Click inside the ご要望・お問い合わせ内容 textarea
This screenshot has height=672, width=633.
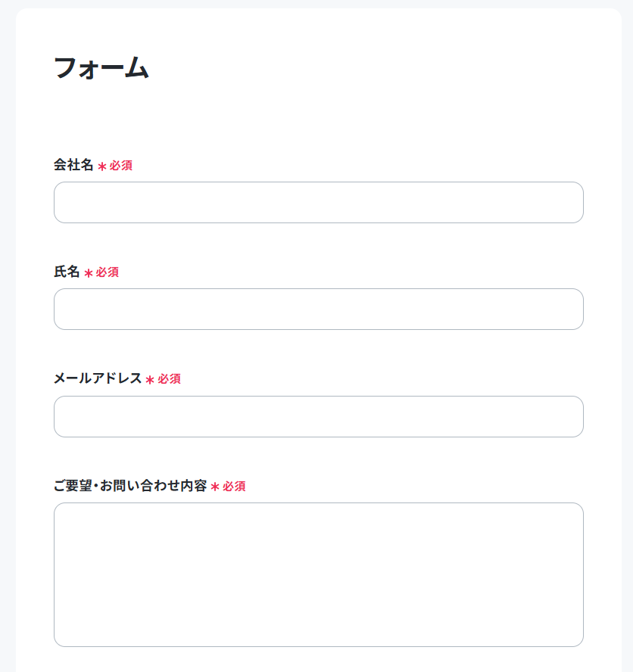click(x=319, y=574)
